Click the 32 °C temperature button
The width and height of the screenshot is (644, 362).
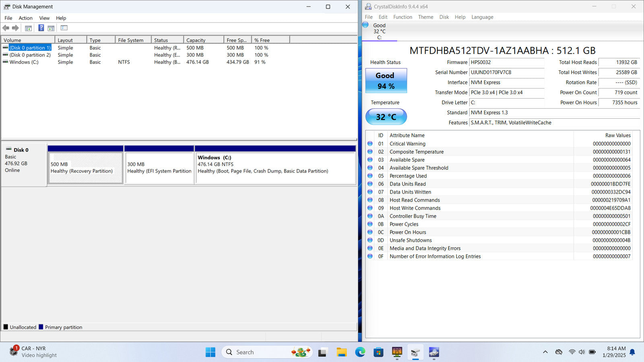coord(386,117)
